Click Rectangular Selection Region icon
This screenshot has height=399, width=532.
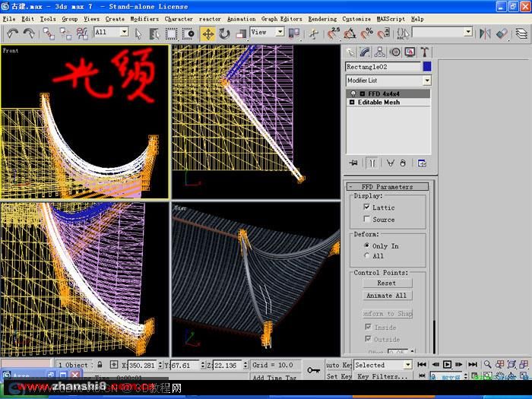coord(171,33)
